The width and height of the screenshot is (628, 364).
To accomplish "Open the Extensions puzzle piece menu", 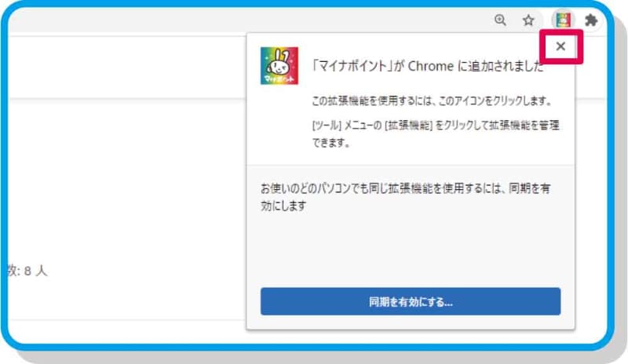I will [x=591, y=20].
